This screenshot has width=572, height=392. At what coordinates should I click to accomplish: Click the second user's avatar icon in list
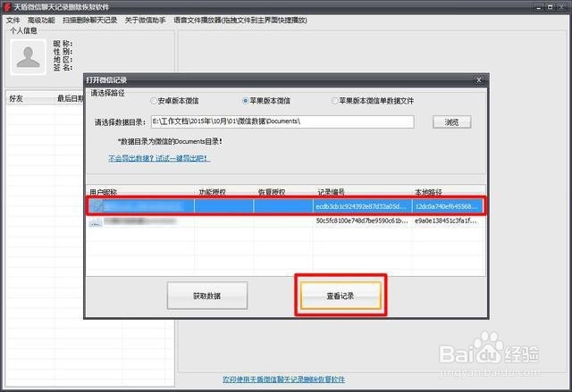pos(96,223)
